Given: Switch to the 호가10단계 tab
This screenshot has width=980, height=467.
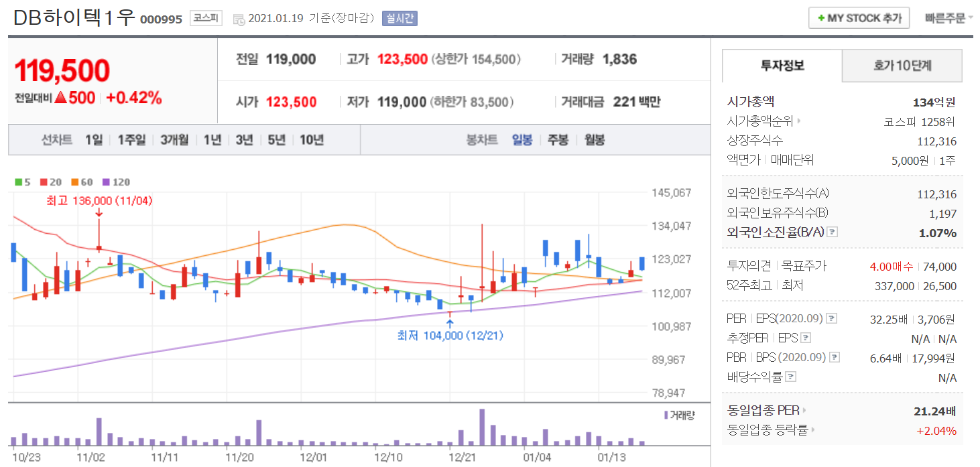Looking at the screenshot, I should 902,66.
